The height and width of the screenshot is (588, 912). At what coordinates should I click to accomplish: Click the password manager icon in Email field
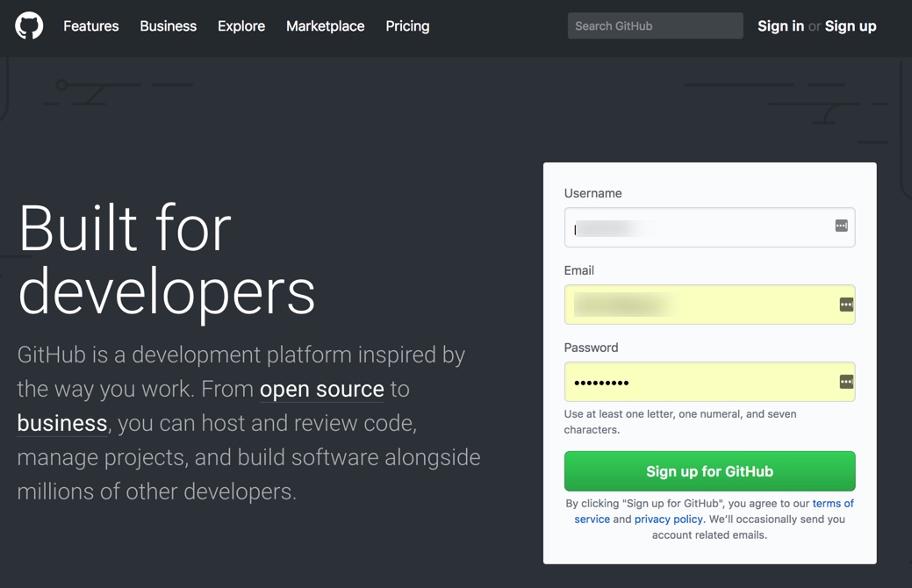point(845,305)
